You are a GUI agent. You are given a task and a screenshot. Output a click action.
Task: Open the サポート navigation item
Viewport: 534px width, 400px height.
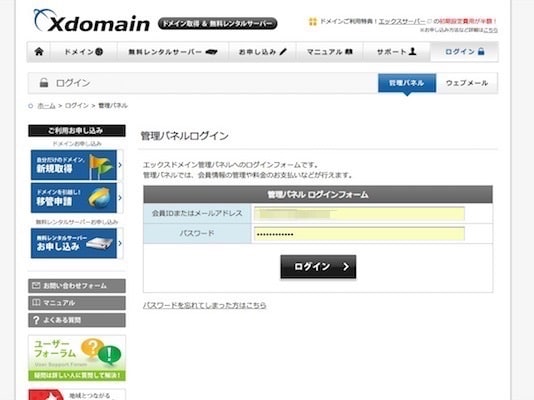click(397, 52)
